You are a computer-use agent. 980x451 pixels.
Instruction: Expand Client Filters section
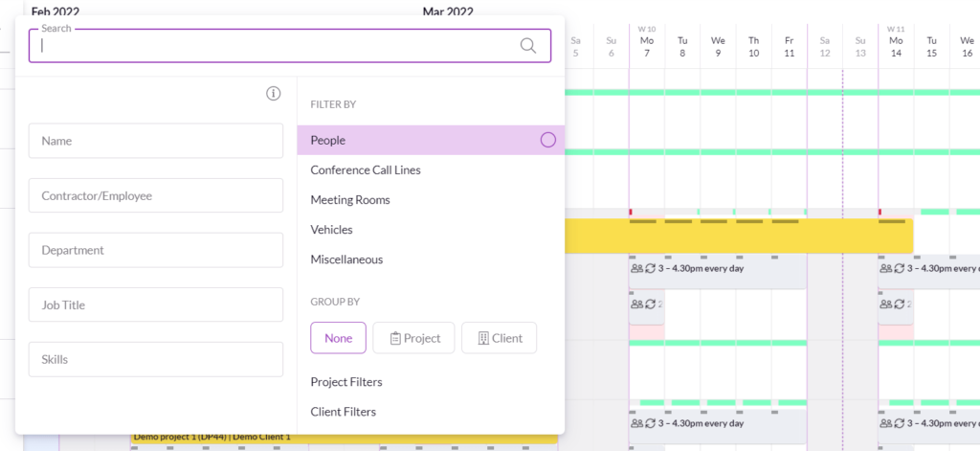(344, 412)
